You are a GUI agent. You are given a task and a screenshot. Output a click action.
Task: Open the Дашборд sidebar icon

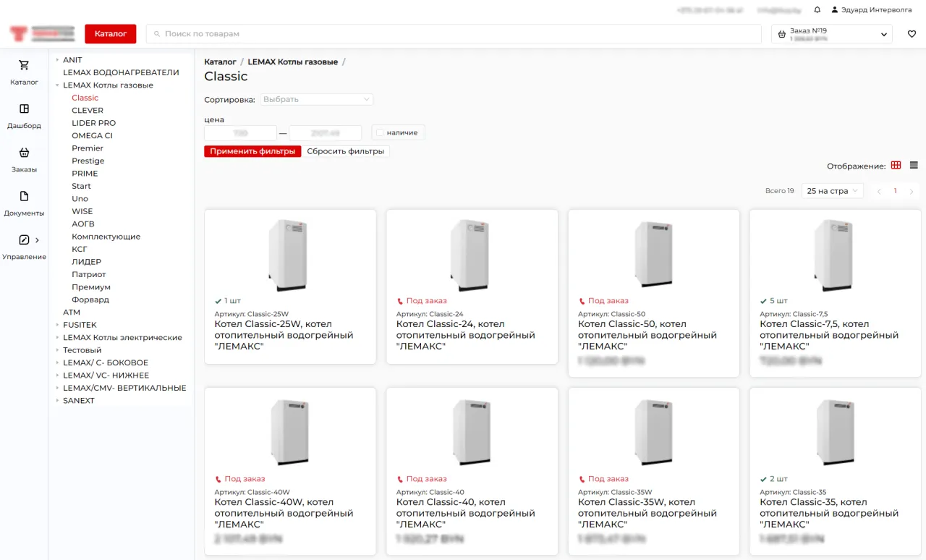(24, 109)
